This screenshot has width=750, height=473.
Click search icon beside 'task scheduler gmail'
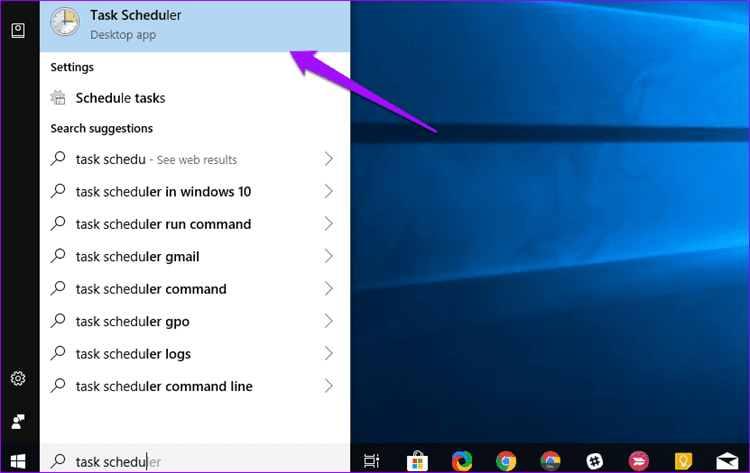tap(58, 256)
